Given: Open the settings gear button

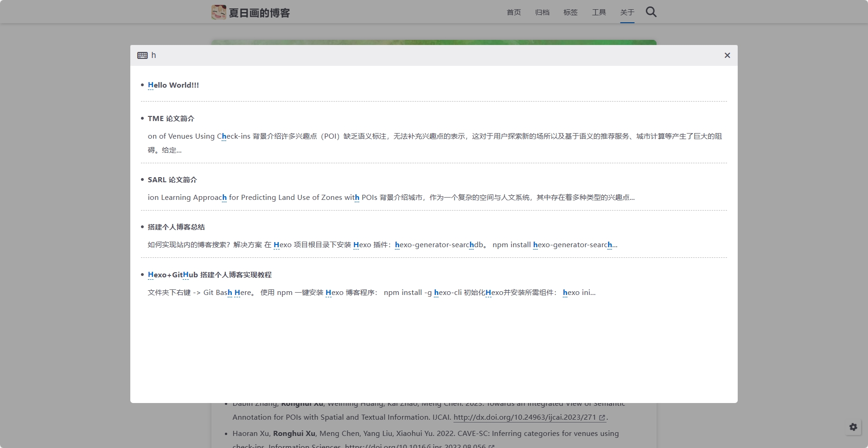Looking at the screenshot, I should coord(853,427).
